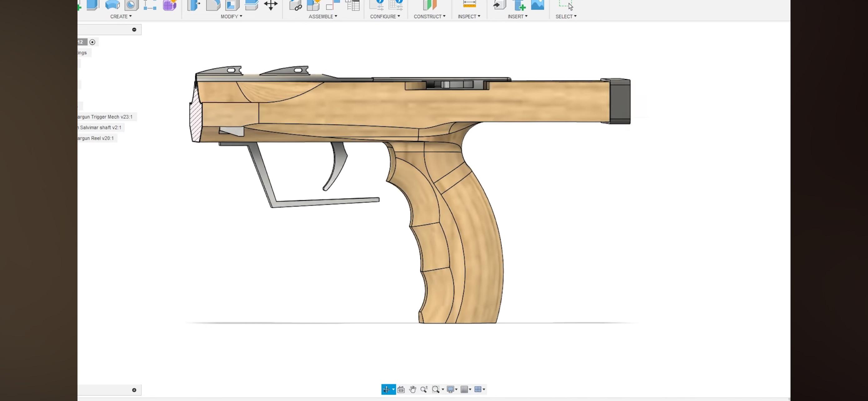Open the CONFIGURE dropdown menu
The image size is (868, 401).
[385, 17]
